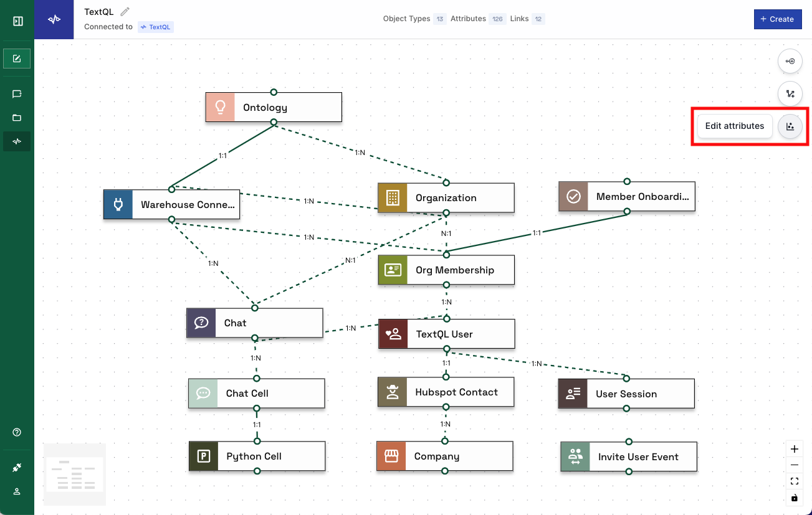This screenshot has width=812, height=515.
Task: Toggle the canvas lock icon
Action: [x=794, y=498]
